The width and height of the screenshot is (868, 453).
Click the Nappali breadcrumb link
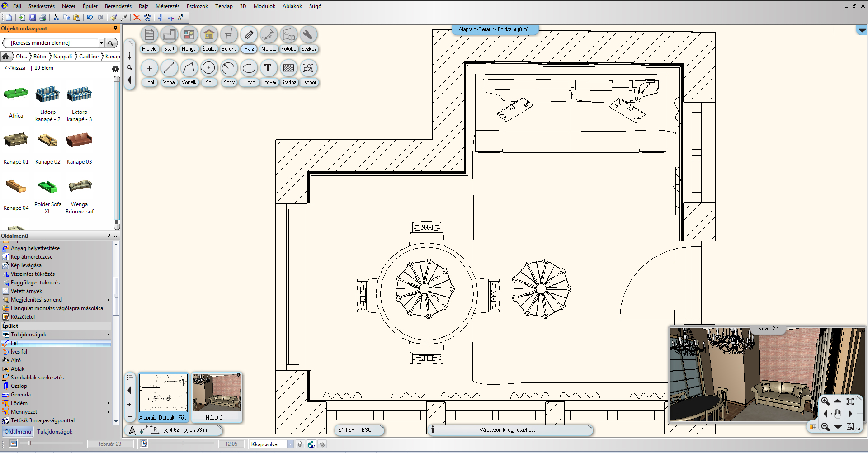[62, 57]
